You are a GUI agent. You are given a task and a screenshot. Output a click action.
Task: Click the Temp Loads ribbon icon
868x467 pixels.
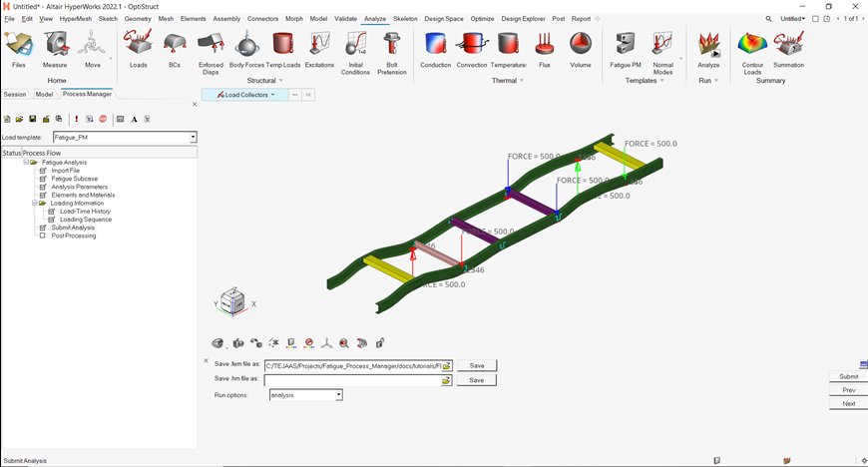(x=282, y=47)
